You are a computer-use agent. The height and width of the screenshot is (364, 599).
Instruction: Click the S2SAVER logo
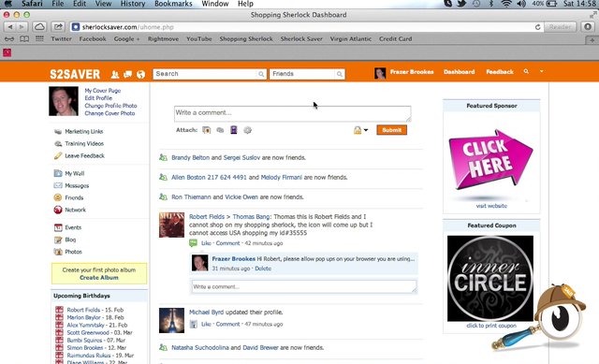pos(75,74)
